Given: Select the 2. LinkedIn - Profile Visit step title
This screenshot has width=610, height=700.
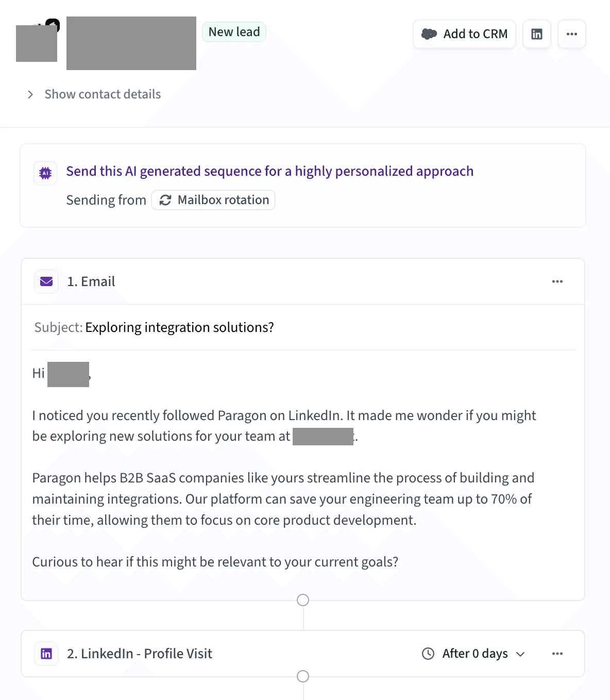Looking at the screenshot, I should point(140,654).
